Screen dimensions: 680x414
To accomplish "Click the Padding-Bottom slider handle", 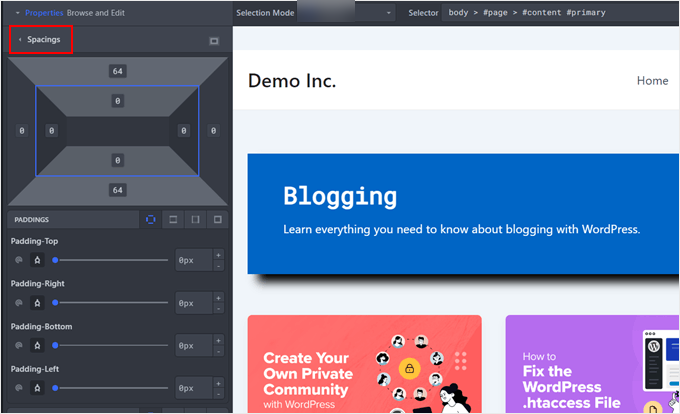I will (x=55, y=346).
